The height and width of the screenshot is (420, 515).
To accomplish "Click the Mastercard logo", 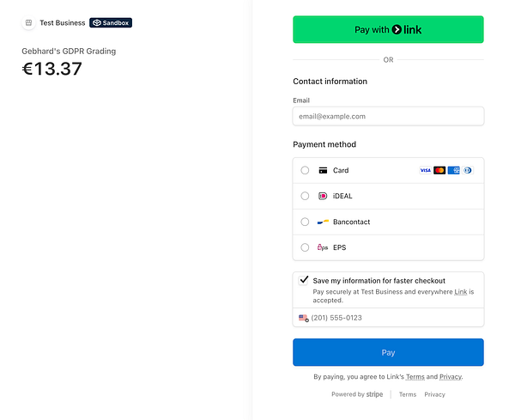I will tap(439, 170).
